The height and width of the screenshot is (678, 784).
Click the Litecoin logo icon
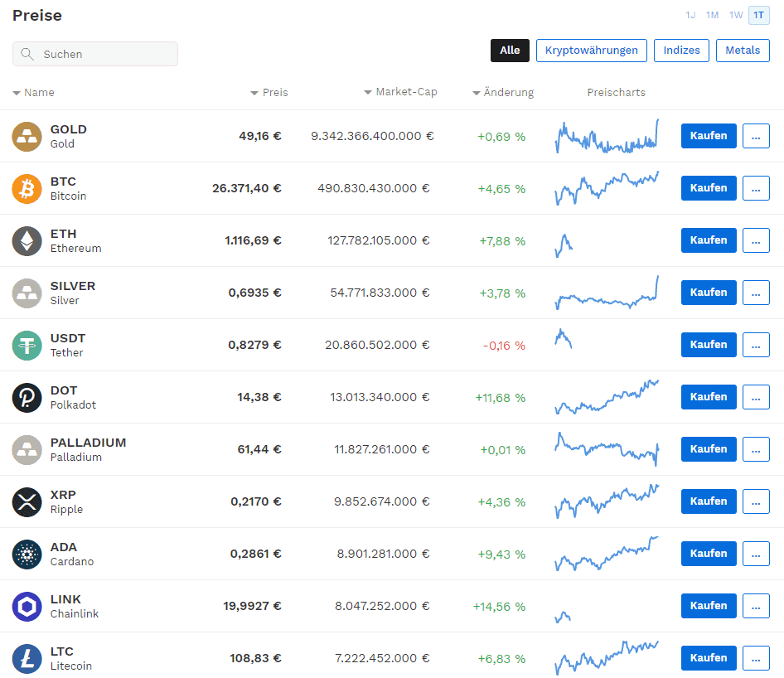coord(27,659)
